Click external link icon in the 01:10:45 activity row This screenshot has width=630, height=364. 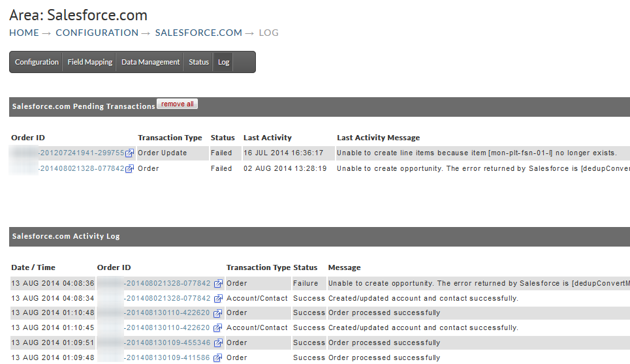217,328
